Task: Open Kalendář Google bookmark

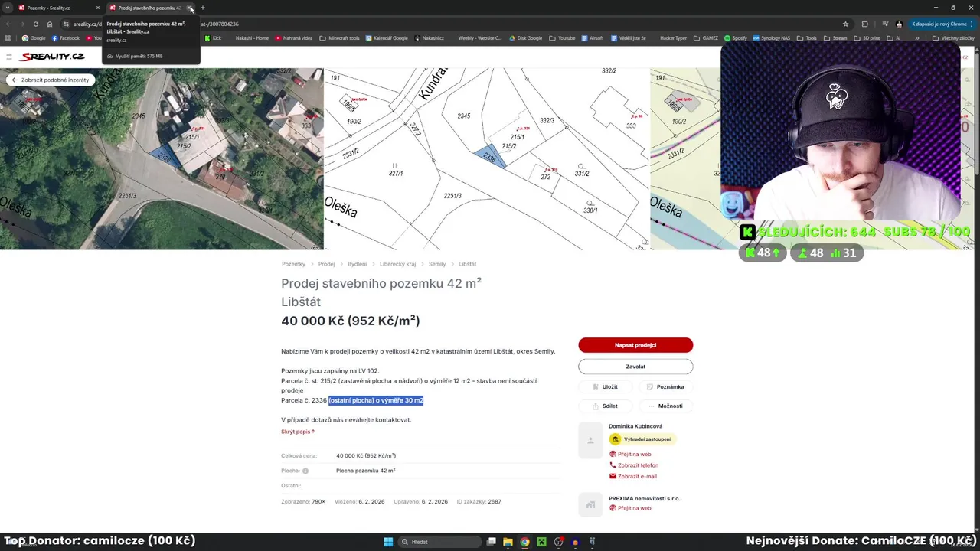Action: 387,38
